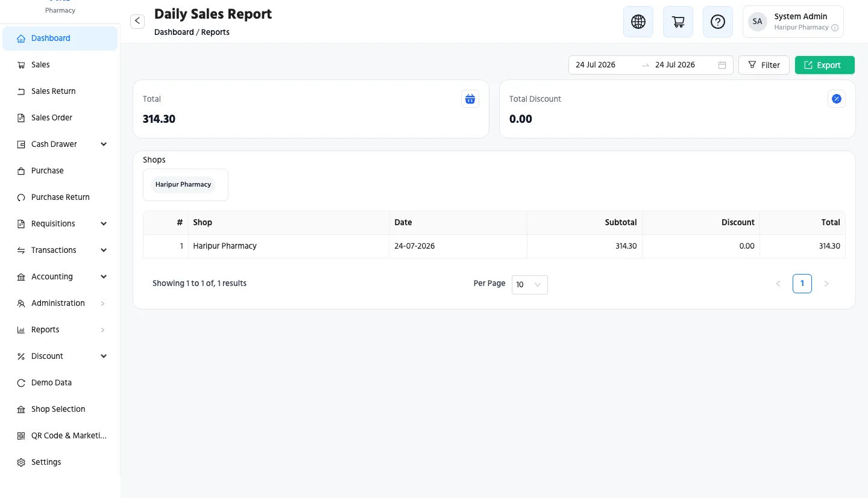868x498 pixels.
Task: Click the Requisitions icon in sidebar
Action: pyautogui.click(x=21, y=224)
